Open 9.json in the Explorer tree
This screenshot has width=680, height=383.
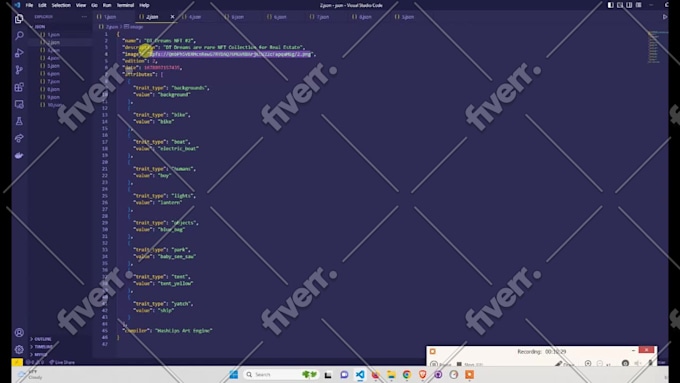click(54, 97)
